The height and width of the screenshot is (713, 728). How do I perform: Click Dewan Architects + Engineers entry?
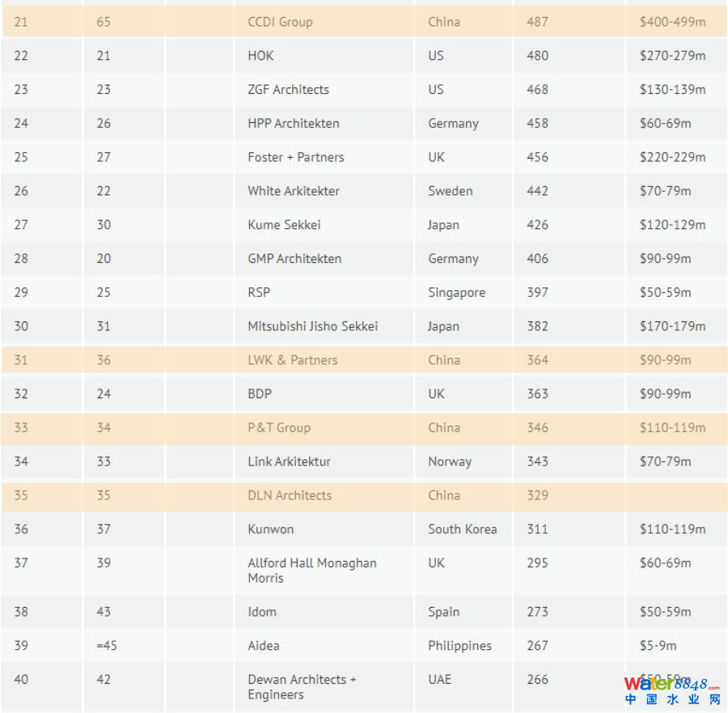click(302, 686)
